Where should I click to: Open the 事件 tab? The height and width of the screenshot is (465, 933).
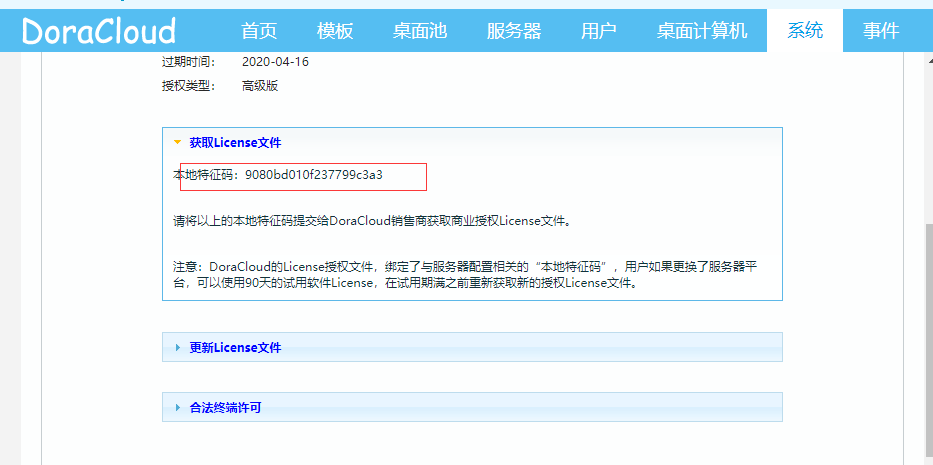881,30
